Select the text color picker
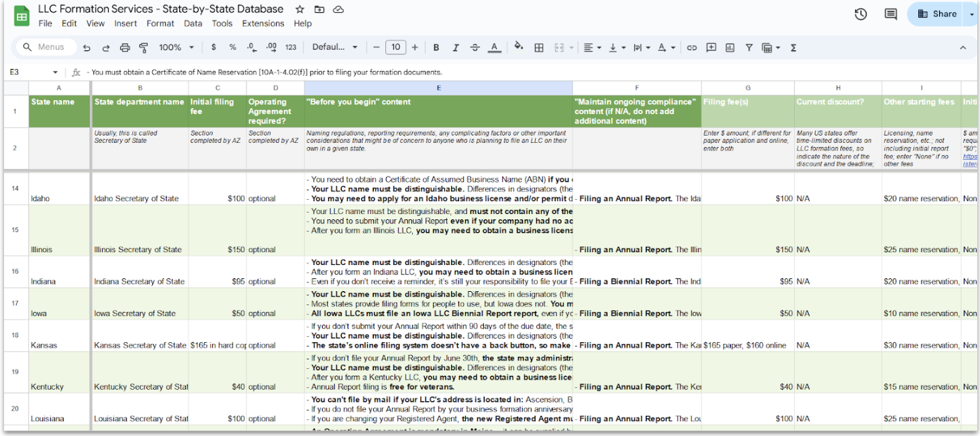Viewport: 980px width, 436px height. point(494,47)
